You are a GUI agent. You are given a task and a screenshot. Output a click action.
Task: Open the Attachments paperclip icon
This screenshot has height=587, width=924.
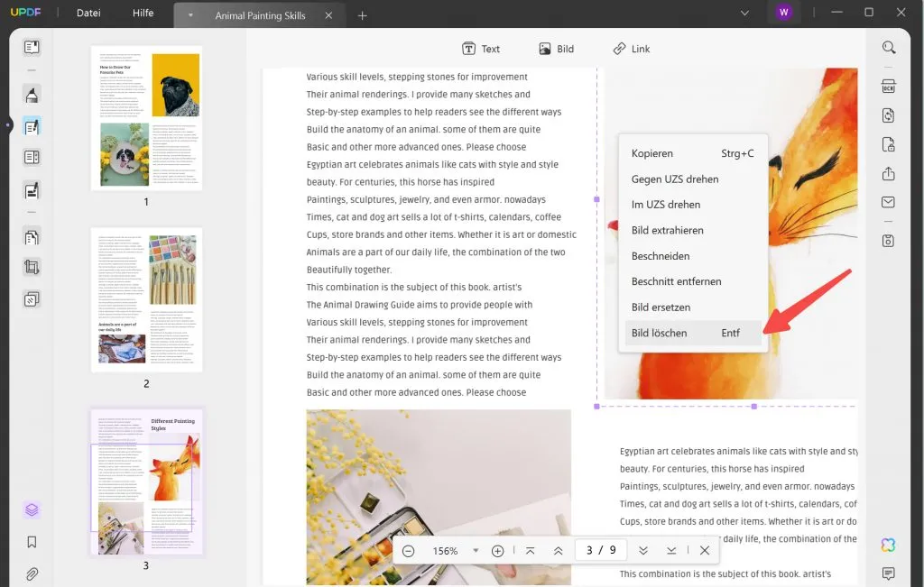32,573
